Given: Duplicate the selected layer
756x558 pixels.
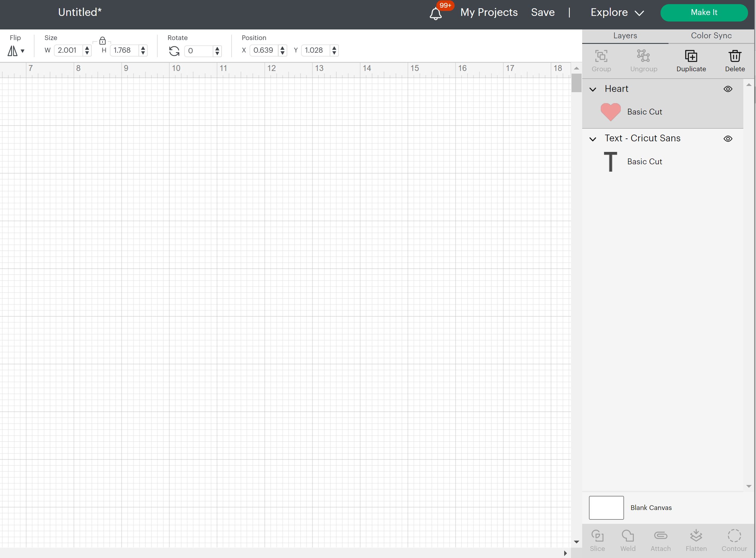Looking at the screenshot, I should click(x=691, y=61).
